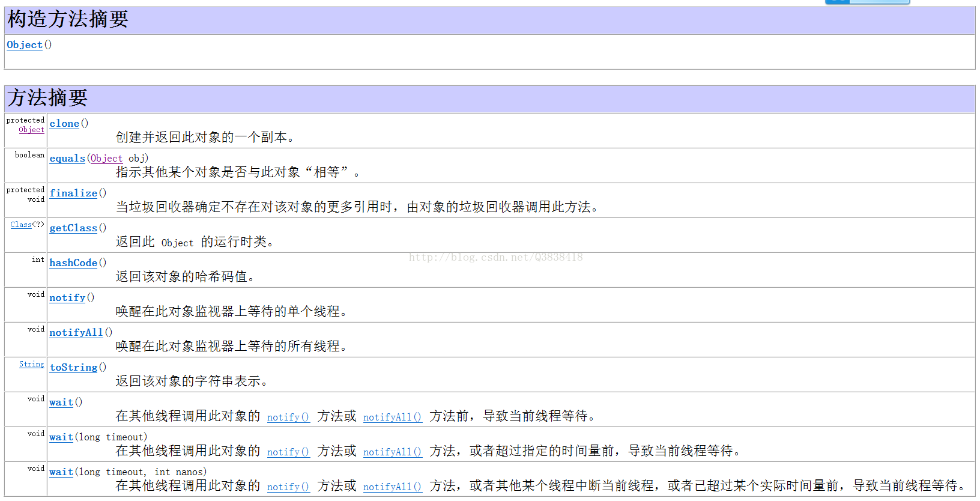Image resolution: width=980 pixels, height=501 pixels.
Task: Click the 构造方法摘要 section heading
Action: point(68,19)
